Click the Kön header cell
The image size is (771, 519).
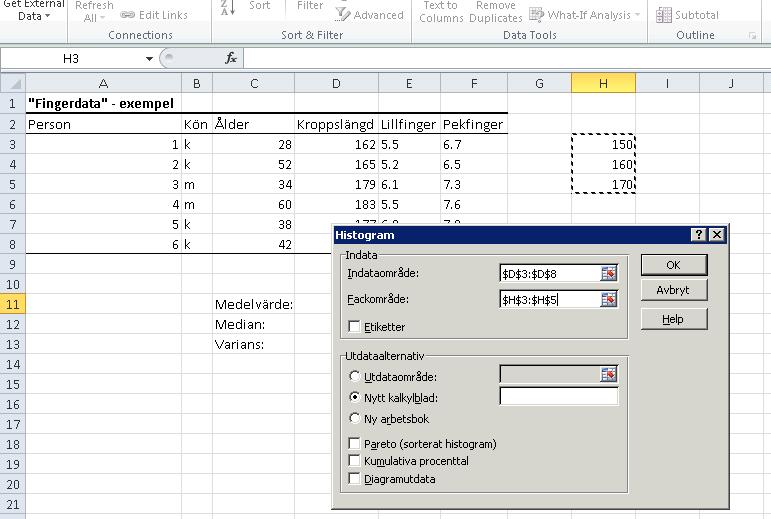click(x=197, y=124)
